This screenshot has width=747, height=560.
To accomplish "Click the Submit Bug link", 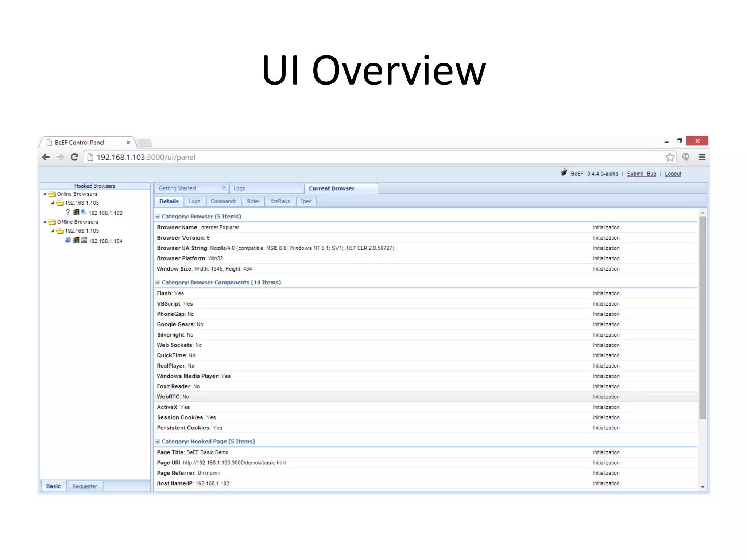I will [641, 174].
